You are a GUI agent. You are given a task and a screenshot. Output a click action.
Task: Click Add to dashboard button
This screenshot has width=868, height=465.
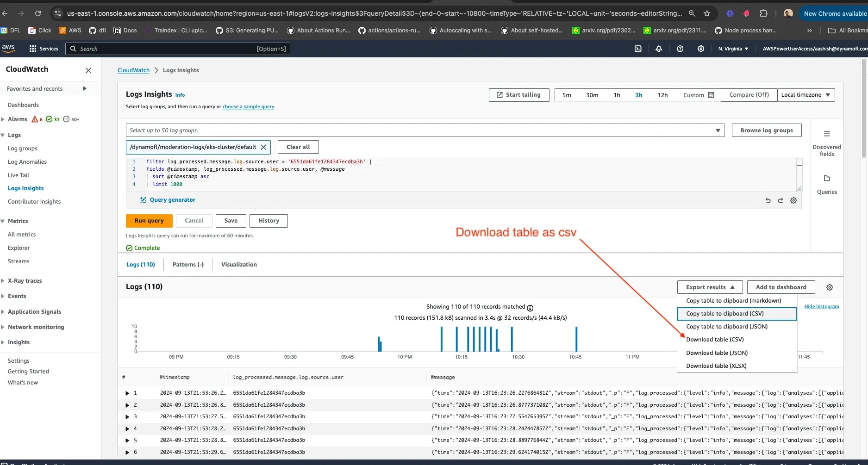(781, 287)
